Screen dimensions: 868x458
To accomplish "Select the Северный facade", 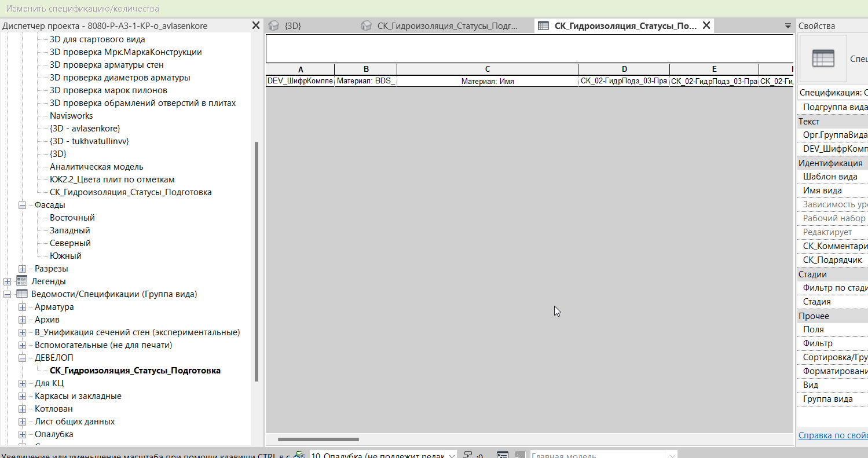I will (70, 243).
